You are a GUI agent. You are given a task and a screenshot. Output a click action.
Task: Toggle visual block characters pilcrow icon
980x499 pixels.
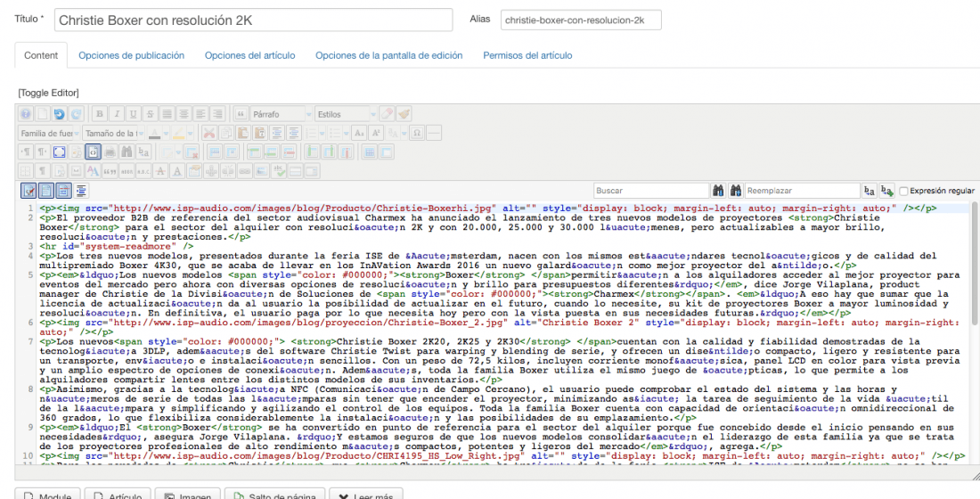(x=43, y=171)
